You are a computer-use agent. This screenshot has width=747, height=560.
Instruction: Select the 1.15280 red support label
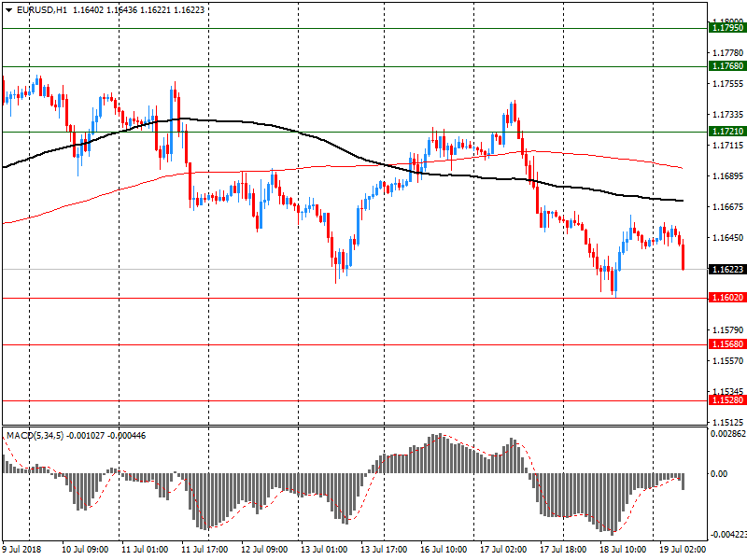click(727, 400)
